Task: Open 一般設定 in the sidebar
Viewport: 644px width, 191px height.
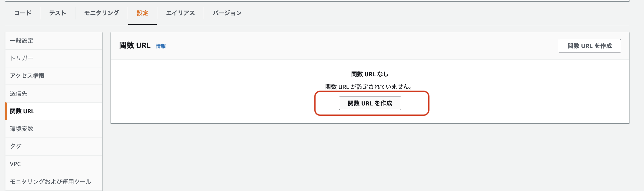Action: point(21,41)
